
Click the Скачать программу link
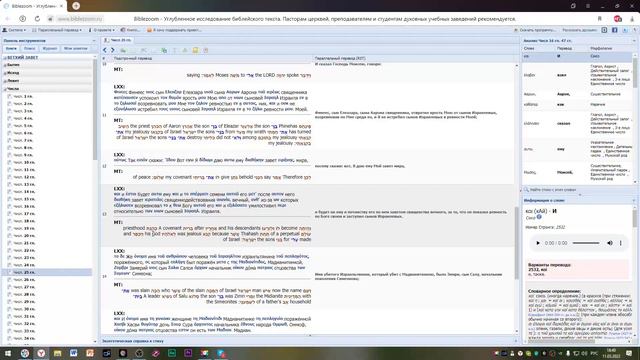point(535,30)
